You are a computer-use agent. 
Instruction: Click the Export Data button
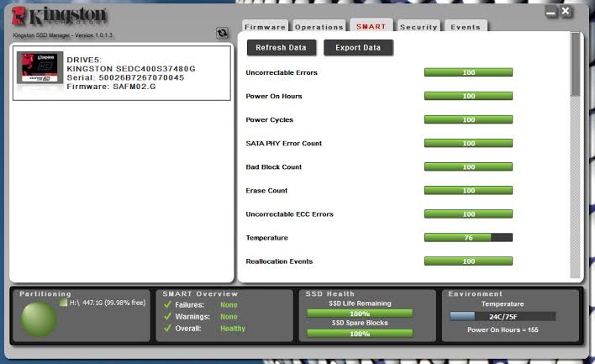click(358, 48)
